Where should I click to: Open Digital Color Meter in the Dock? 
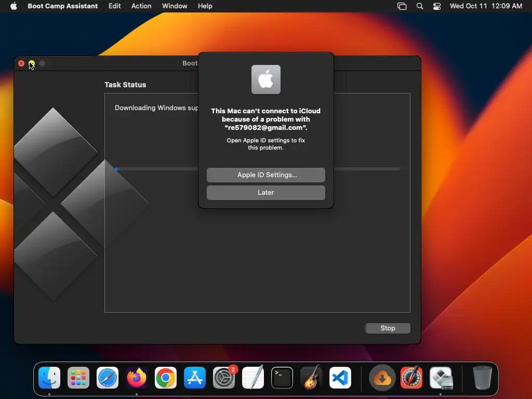411,378
